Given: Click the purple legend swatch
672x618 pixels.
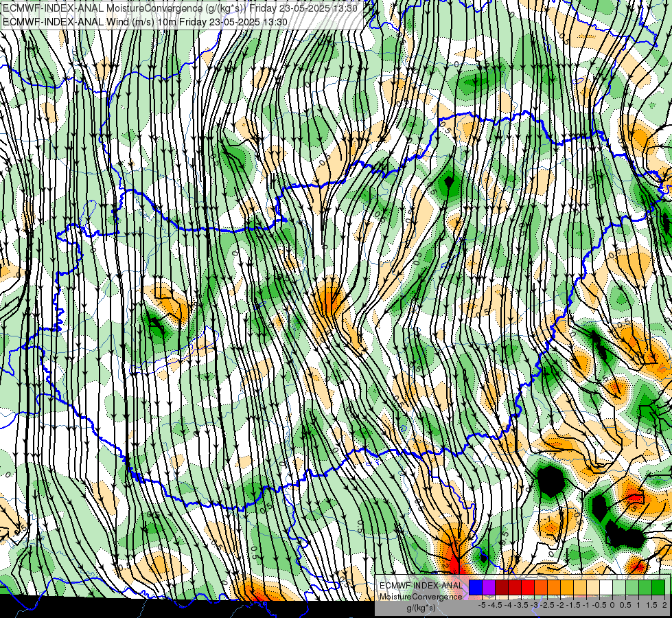Looking at the screenshot, I should 489,588.
